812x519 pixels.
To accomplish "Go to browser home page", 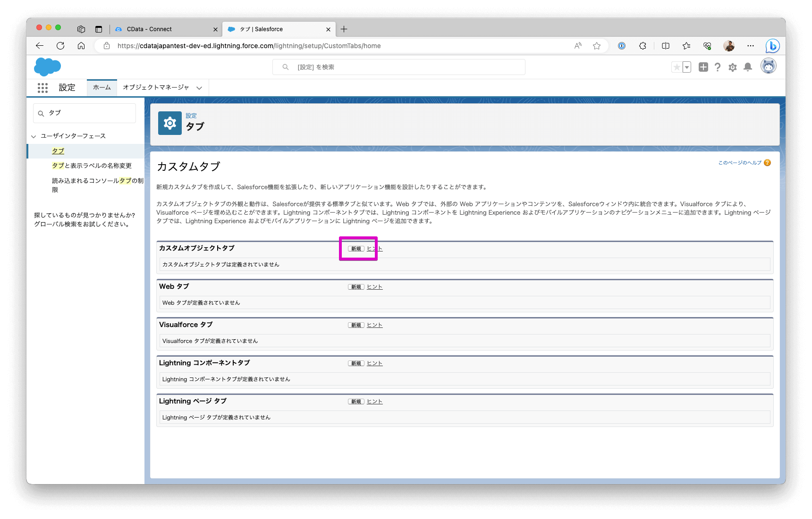I will 81,46.
